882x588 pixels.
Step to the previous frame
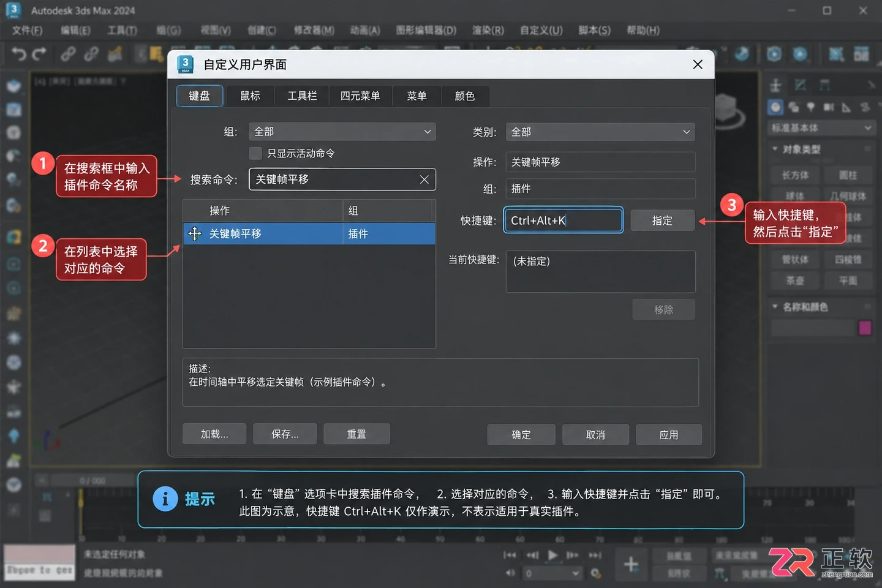[532, 555]
